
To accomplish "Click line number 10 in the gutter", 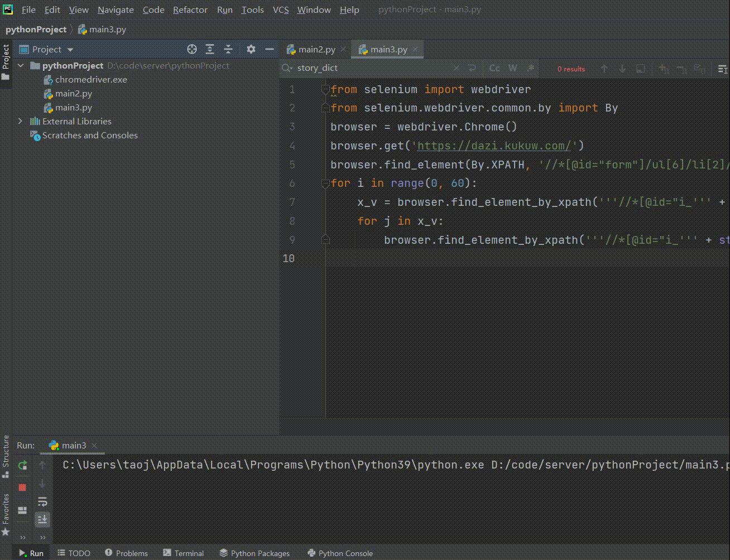I will [289, 258].
